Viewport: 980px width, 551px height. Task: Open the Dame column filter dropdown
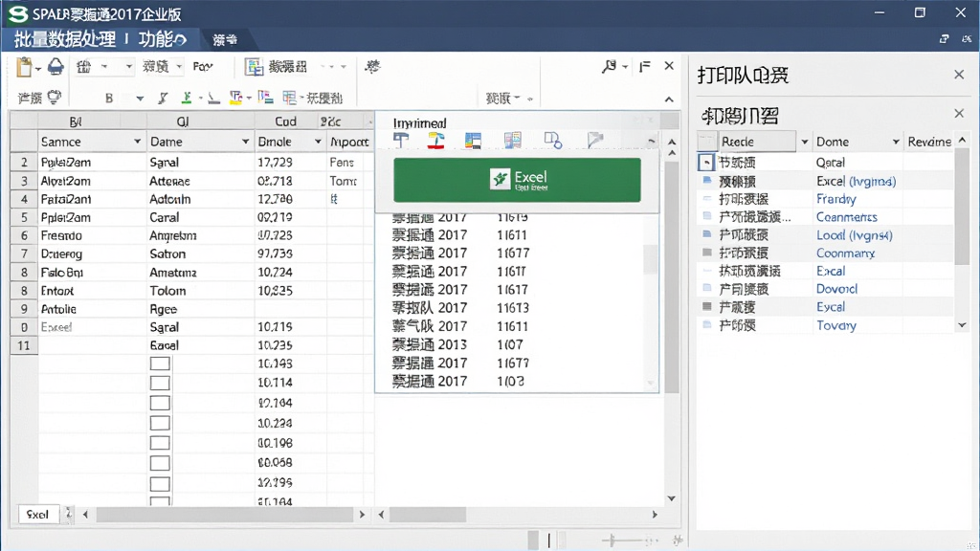(x=245, y=142)
